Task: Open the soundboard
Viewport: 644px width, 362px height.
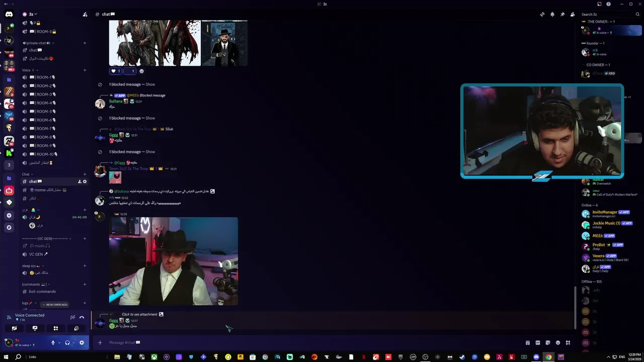Action: pyautogui.click(x=76, y=328)
